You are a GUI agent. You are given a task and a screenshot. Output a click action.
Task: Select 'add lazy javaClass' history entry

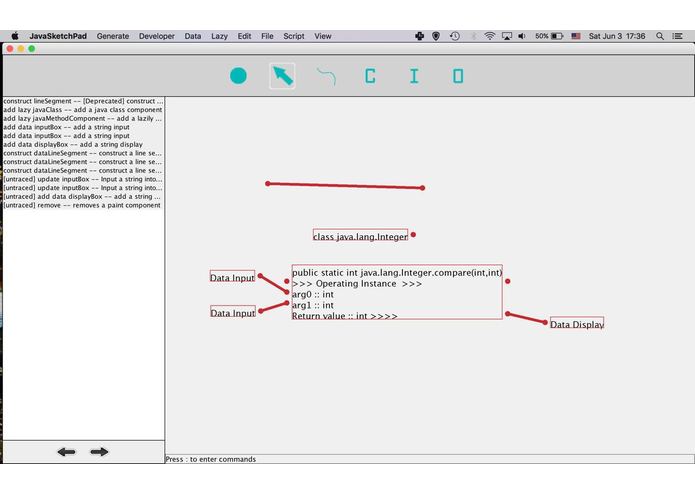[x=83, y=109]
